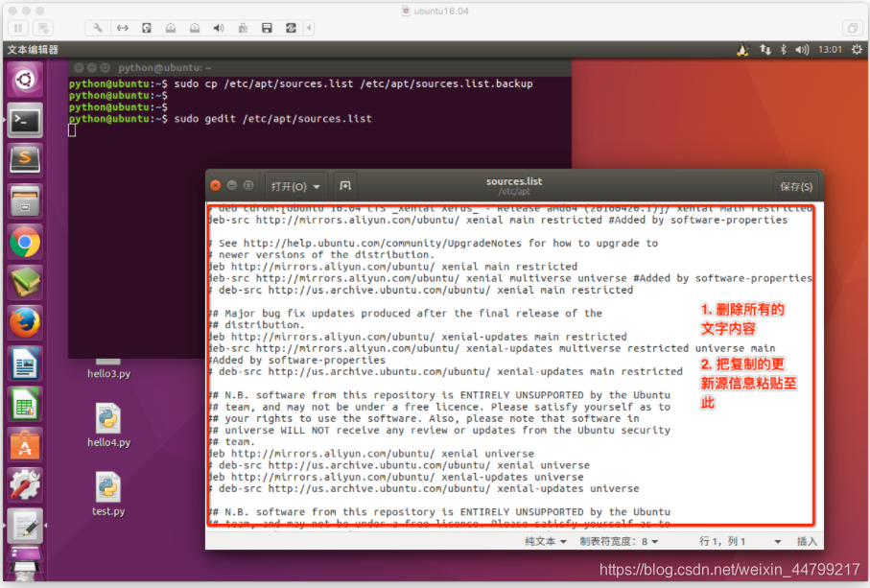Open LibreOffice Calc from the dock
Screen dimensions: 870x588
coord(25,405)
